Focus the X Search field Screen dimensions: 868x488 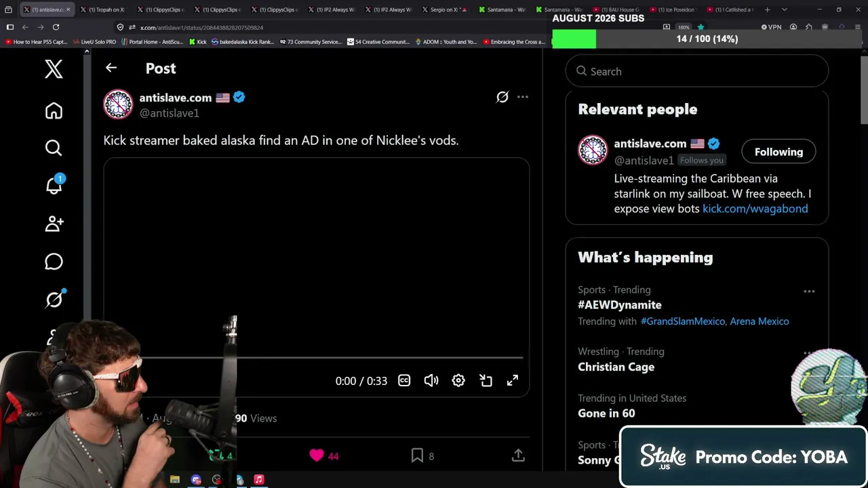[x=697, y=71]
